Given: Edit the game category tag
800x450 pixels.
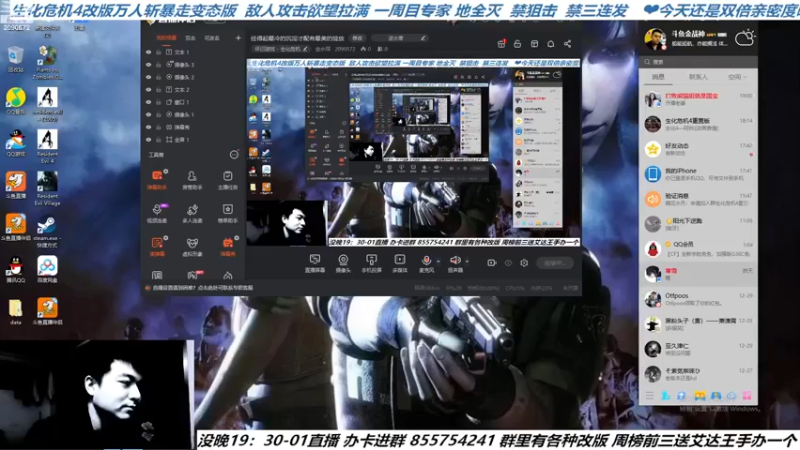Looking at the screenshot, I should 281,49.
